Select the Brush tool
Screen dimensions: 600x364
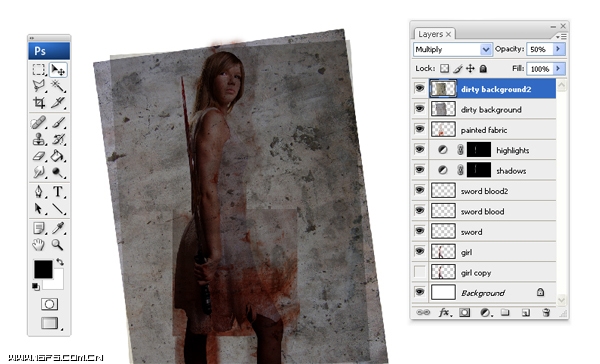point(58,123)
